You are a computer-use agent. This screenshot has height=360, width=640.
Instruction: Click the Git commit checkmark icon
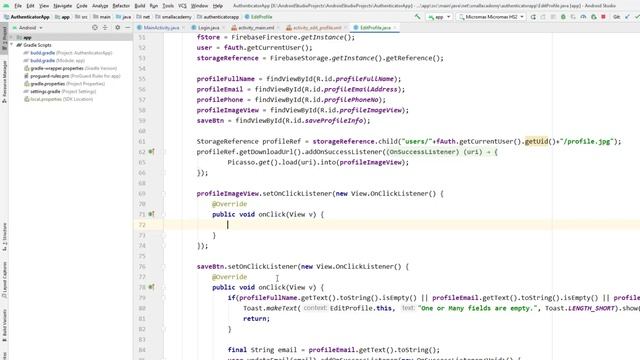[x=637, y=17]
